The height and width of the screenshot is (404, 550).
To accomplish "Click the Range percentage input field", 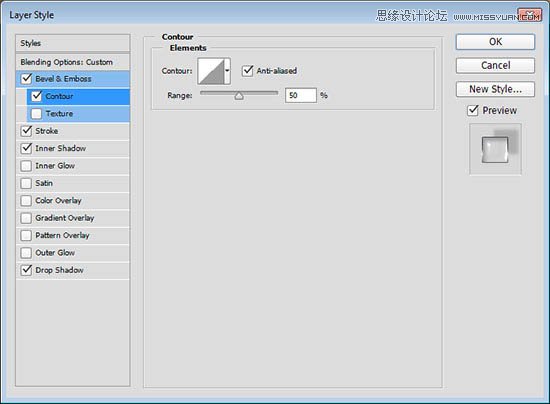I will 301,95.
